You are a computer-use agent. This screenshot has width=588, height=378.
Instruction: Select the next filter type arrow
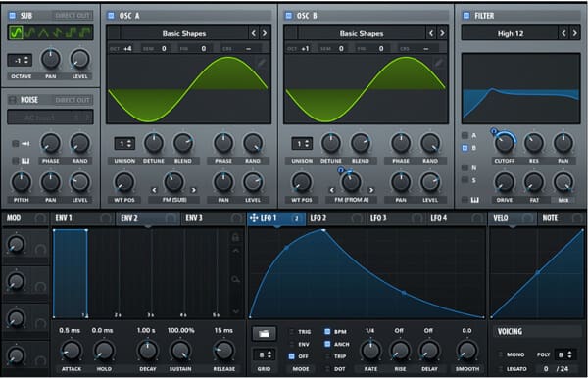point(574,33)
